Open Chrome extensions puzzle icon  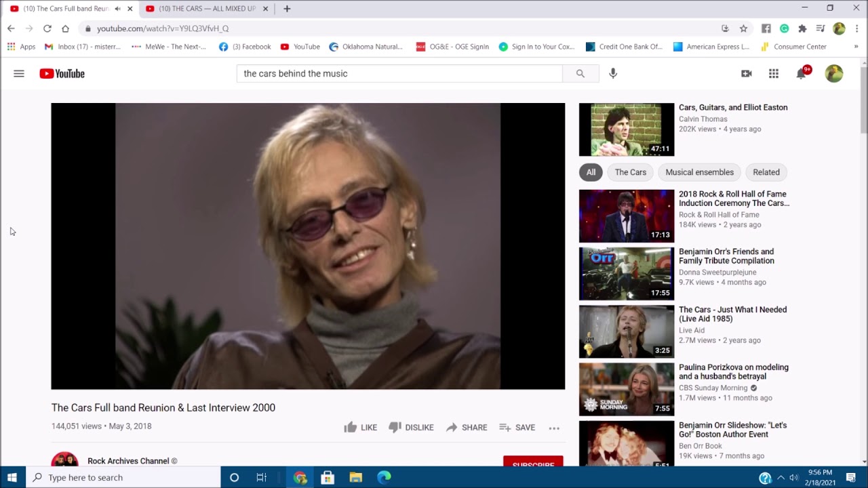802,28
